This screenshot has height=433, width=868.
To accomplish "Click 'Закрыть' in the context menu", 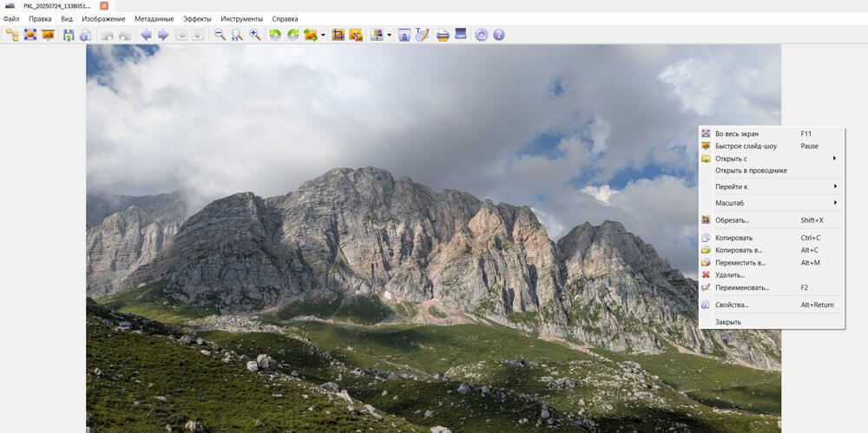I will pos(727,322).
